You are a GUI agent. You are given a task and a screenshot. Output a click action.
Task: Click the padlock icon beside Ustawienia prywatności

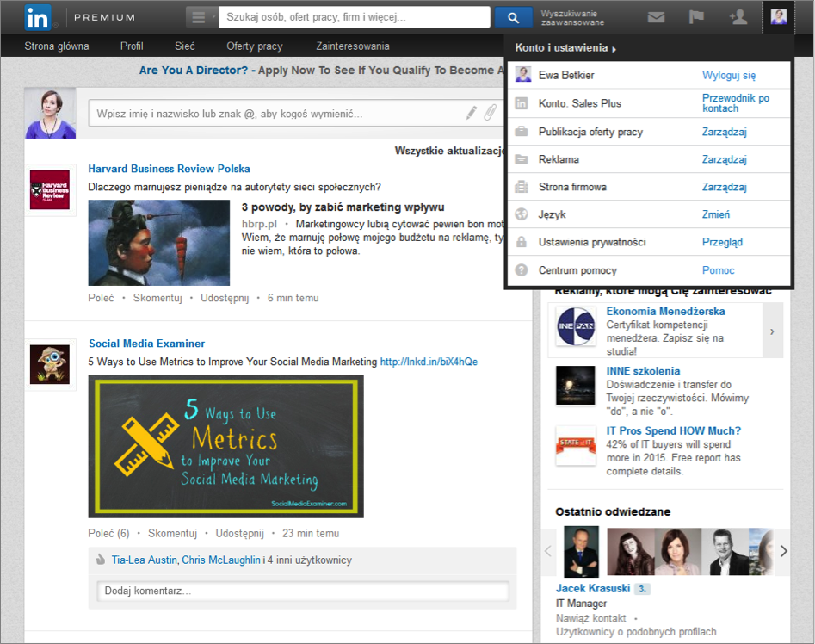coord(521,242)
